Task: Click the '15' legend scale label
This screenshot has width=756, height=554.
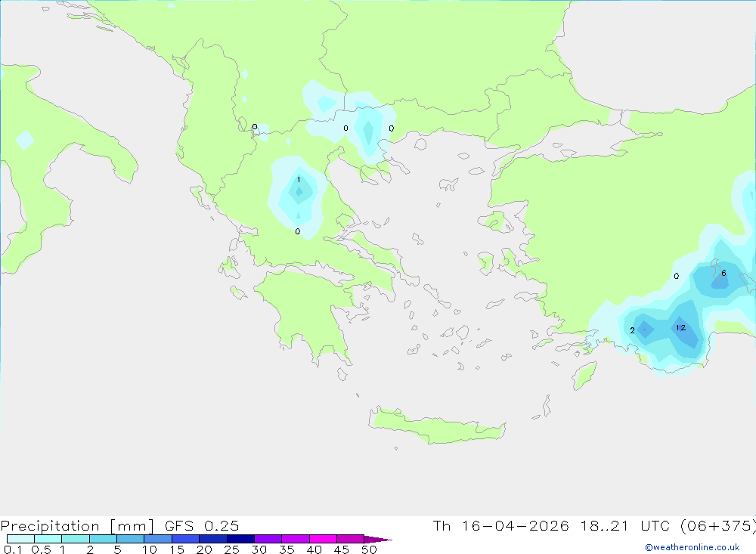Action: (x=177, y=549)
